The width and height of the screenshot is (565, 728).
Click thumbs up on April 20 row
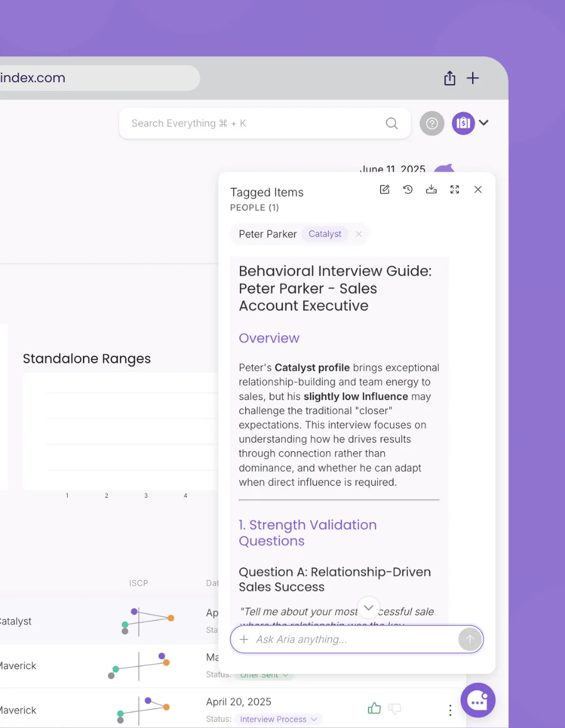pos(374,708)
